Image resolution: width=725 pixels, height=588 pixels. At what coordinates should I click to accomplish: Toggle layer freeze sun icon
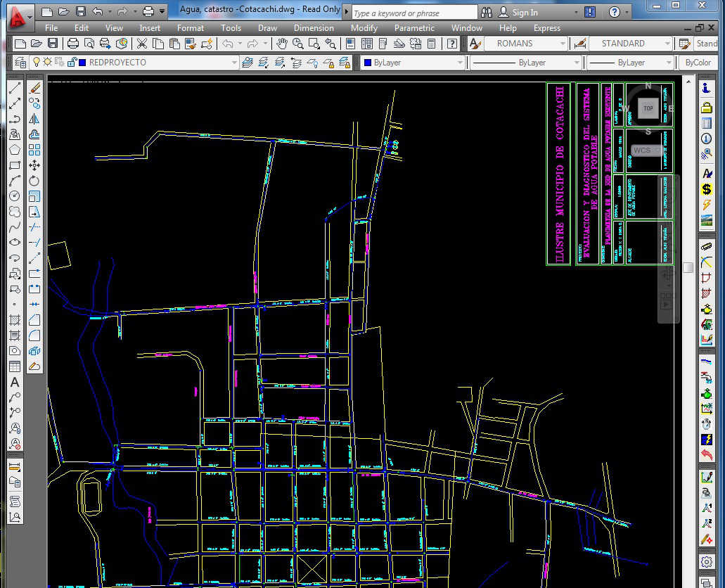pos(48,63)
